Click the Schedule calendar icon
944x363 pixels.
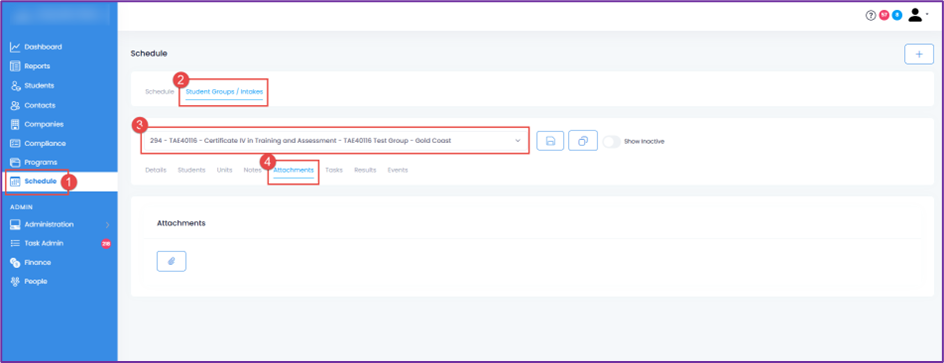[16, 181]
